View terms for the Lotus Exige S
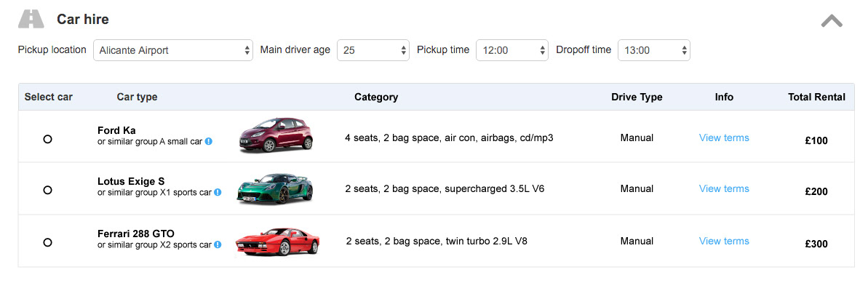 (724, 188)
